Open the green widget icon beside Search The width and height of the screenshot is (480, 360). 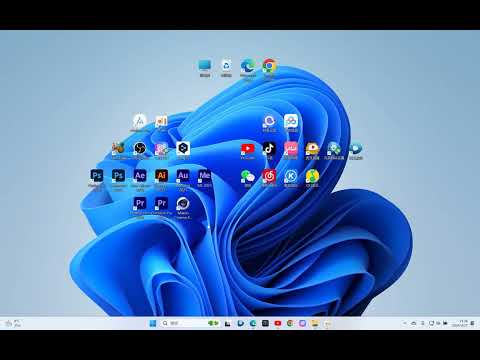(213, 323)
